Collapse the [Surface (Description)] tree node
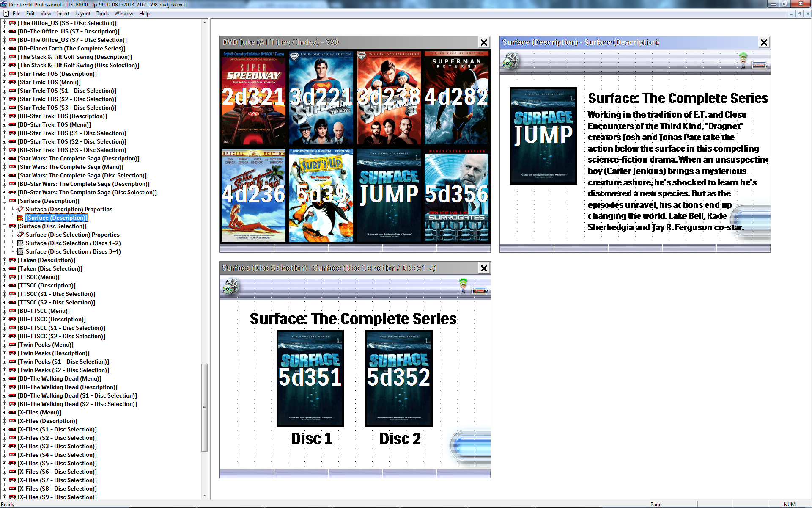 tap(4, 201)
